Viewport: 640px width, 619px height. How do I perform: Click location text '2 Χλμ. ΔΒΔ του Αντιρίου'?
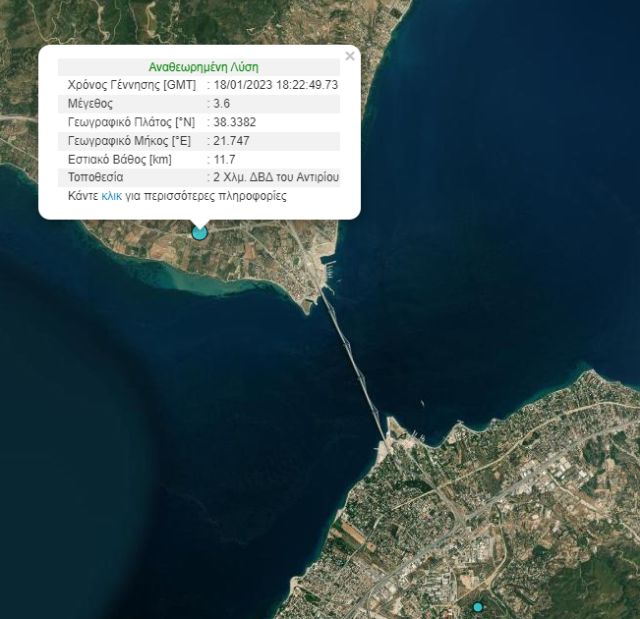tap(275, 177)
